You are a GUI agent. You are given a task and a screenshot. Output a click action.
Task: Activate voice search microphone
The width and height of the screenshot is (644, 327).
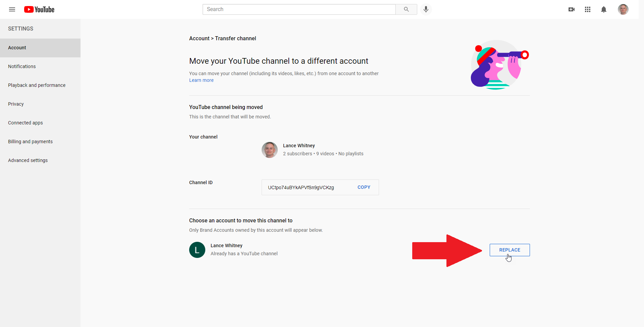click(426, 9)
